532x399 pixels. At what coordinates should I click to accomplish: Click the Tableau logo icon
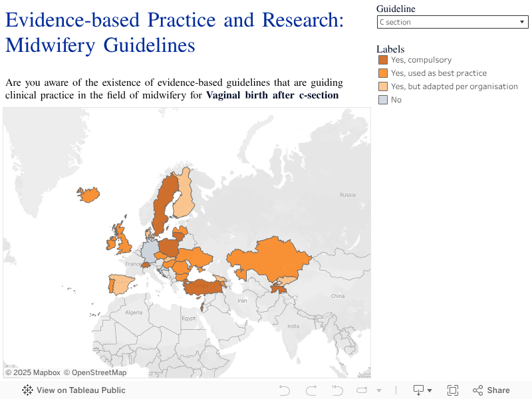point(27,390)
